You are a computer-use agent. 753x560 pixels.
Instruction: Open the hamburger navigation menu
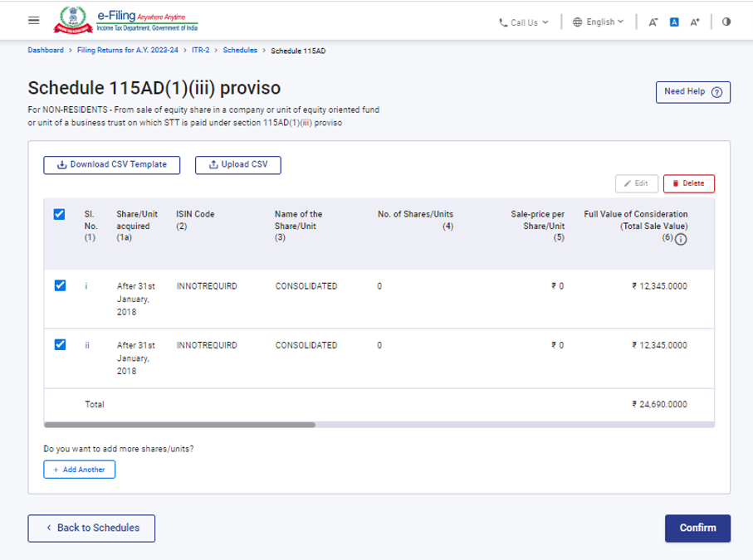click(x=33, y=22)
